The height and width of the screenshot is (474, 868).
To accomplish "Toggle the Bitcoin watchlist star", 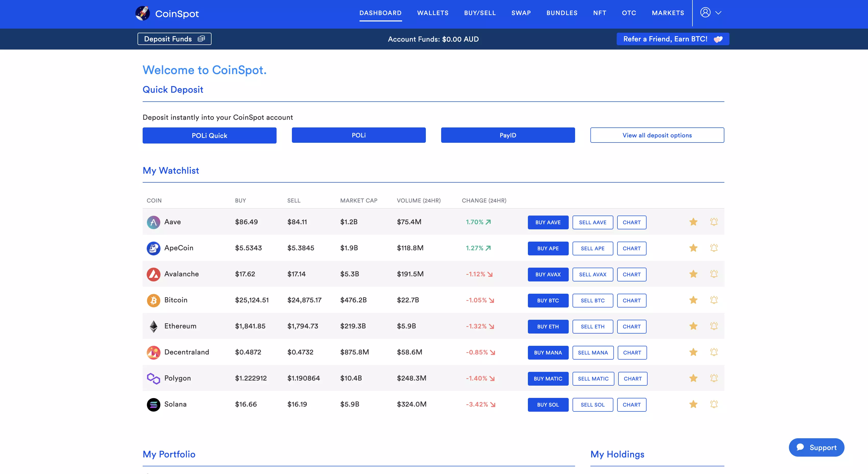I will 693,300.
